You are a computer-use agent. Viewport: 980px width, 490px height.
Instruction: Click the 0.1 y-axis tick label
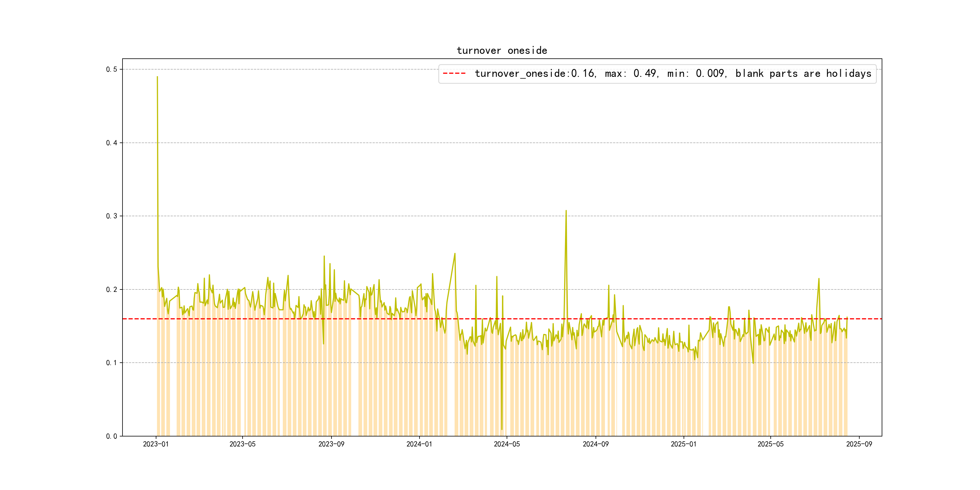(x=112, y=363)
